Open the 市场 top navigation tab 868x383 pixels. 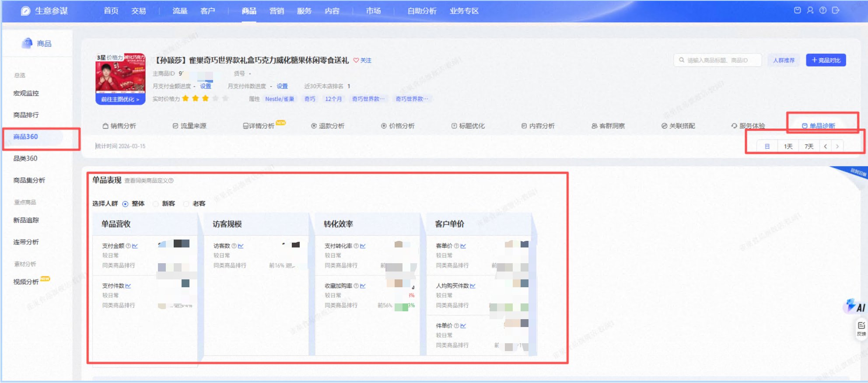373,11
